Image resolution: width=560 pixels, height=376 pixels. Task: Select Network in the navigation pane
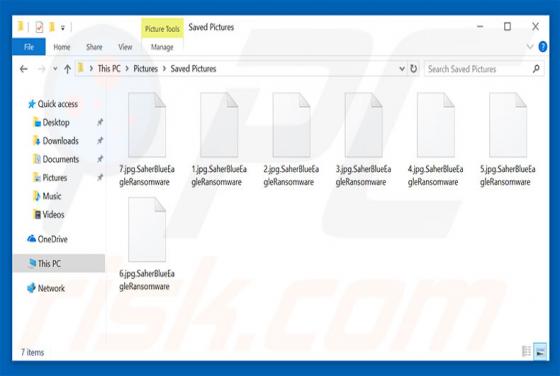click(46, 288)
